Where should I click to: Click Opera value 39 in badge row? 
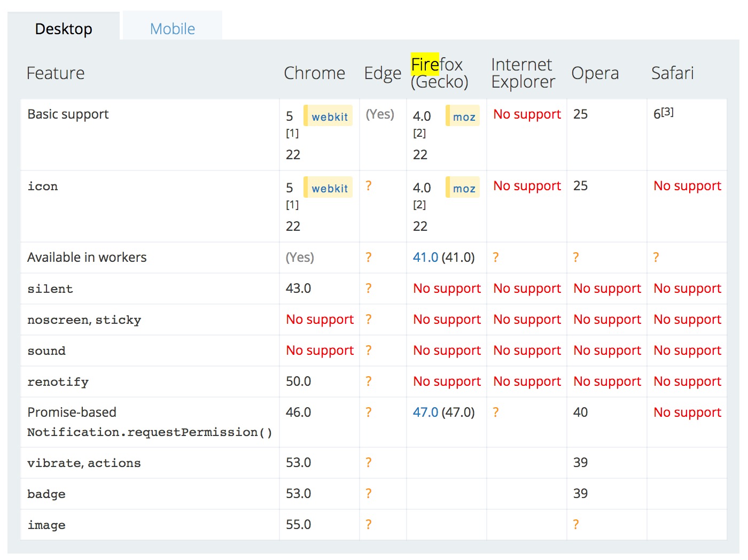coord(580,493)
